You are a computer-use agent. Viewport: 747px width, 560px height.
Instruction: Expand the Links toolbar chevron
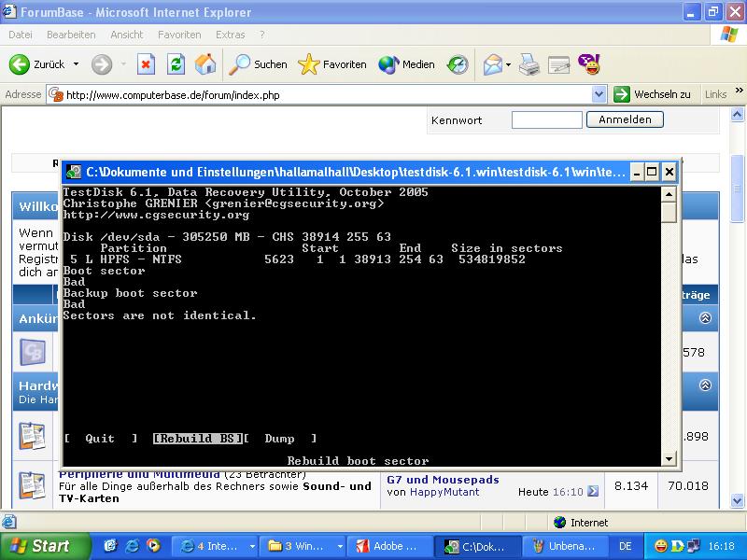tap(739, 90)
